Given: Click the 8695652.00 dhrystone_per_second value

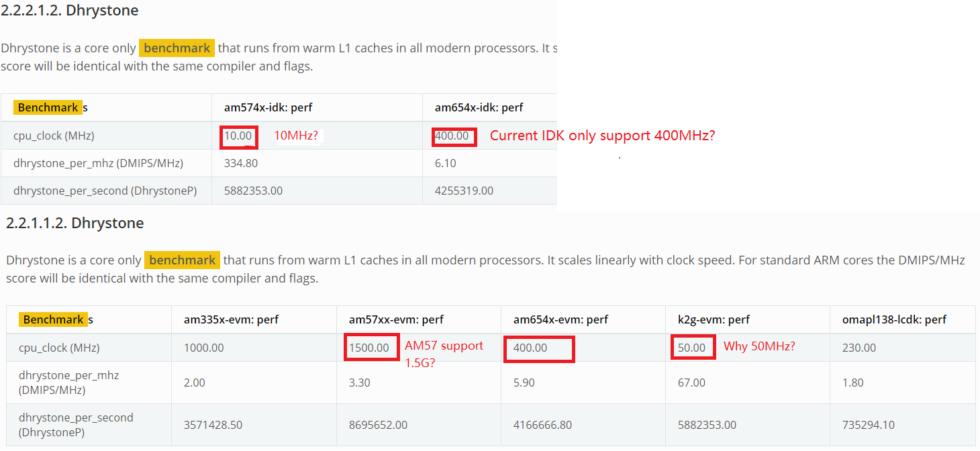Looking at the screenshot, I should click(378, 425).
